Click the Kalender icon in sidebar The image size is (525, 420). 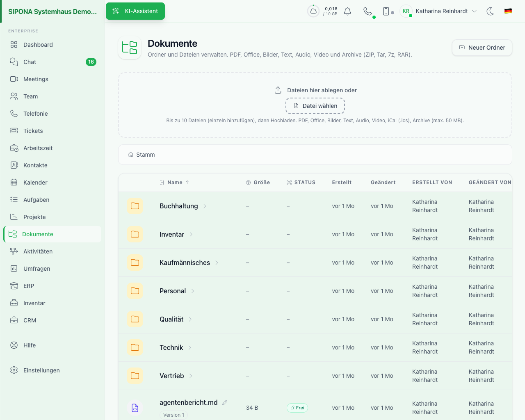pos(14,183)
